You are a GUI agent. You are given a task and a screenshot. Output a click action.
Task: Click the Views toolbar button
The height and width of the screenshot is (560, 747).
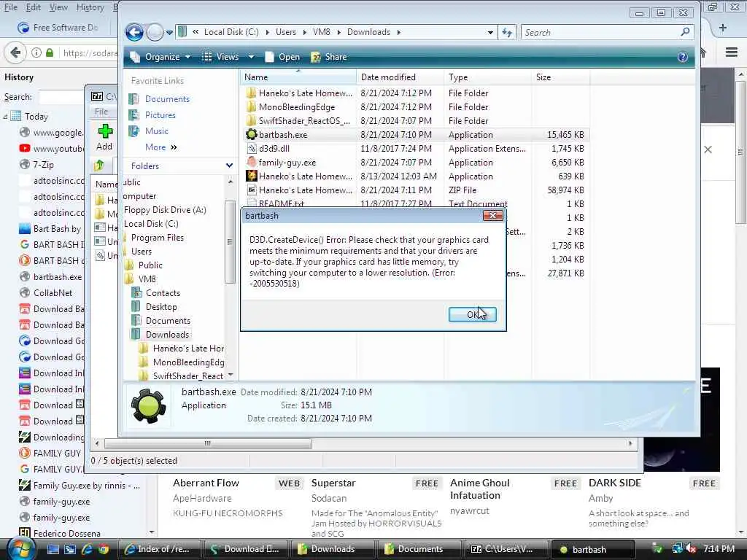220,57
